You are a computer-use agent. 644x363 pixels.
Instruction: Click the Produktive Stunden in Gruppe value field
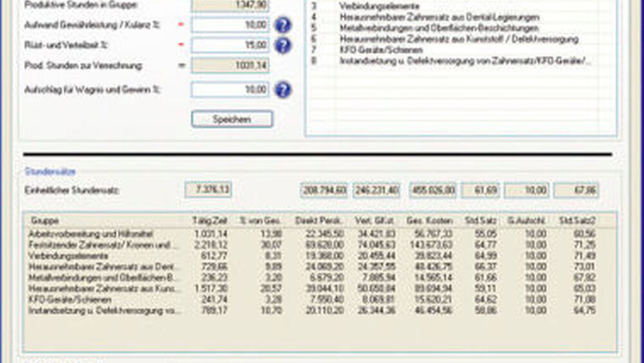230,5
